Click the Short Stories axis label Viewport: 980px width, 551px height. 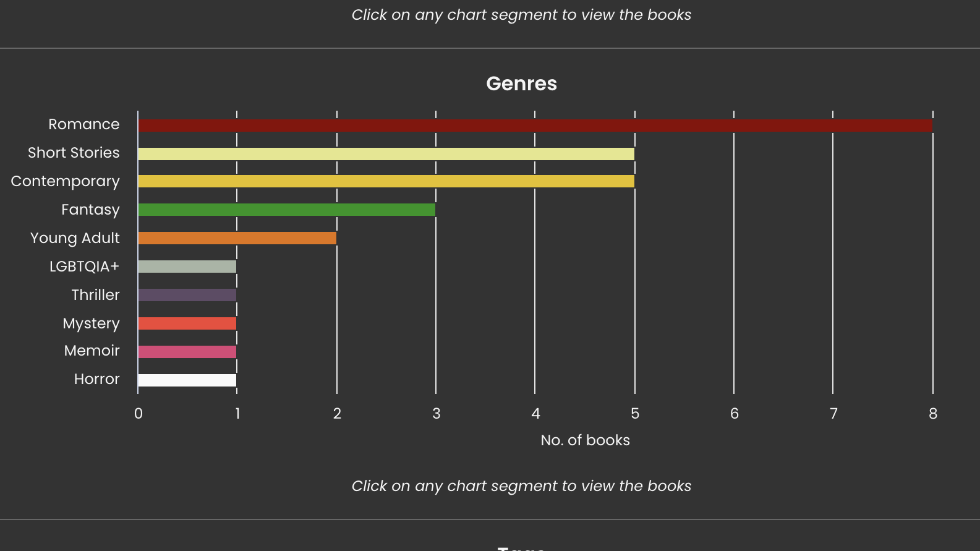tap(74, 153)
